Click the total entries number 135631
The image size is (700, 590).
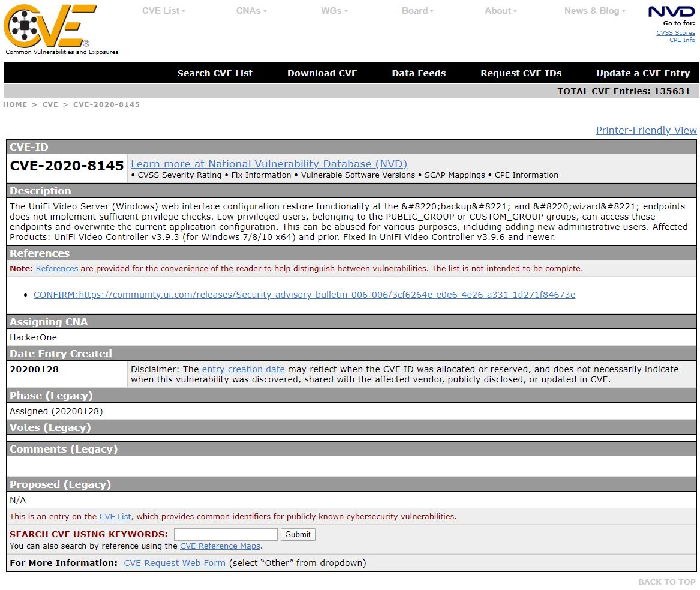coord(672,91)
